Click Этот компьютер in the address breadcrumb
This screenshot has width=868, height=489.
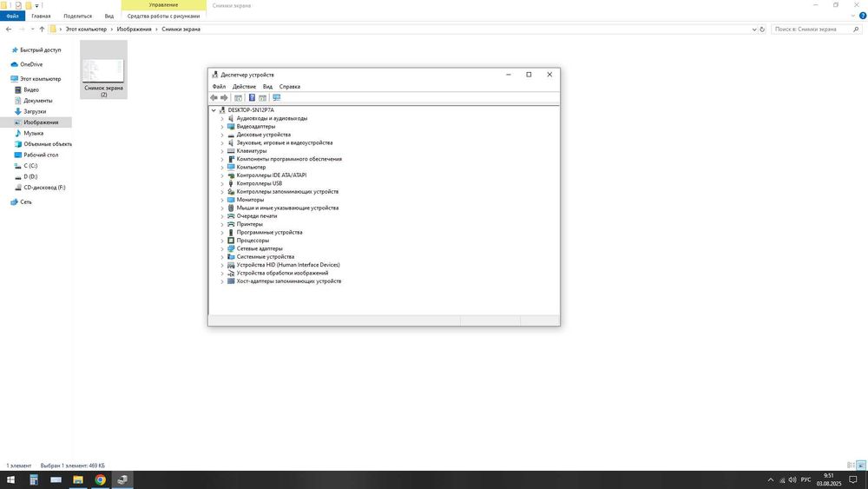(x=86, y=30)
